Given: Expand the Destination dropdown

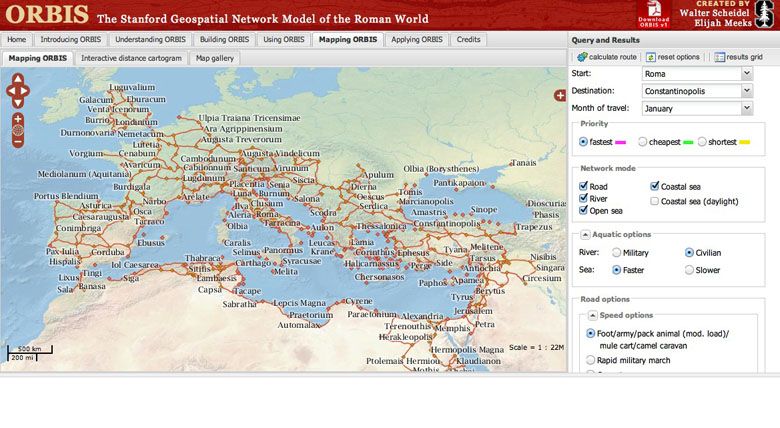Looking at the screenshot, I should pos(746,91).
